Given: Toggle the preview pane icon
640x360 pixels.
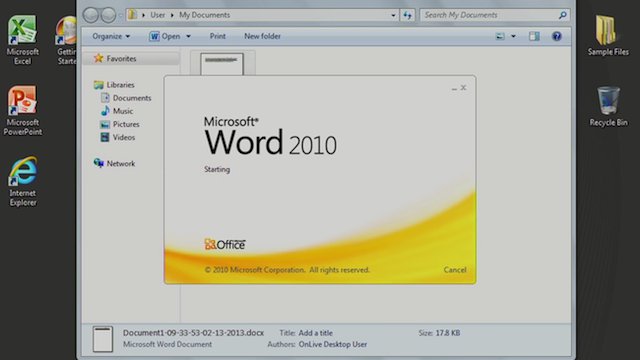Looking at the screenshot, I should 534,36.
